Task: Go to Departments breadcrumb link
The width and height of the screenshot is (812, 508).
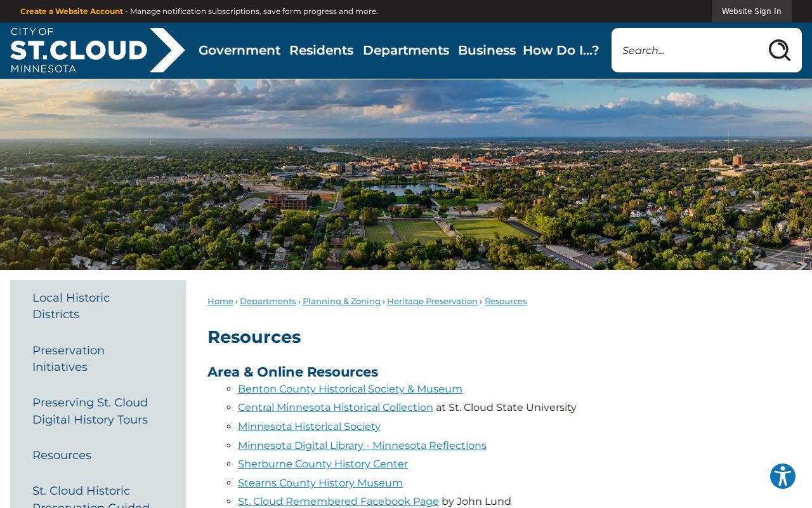Action: click(x=268, y=302)
